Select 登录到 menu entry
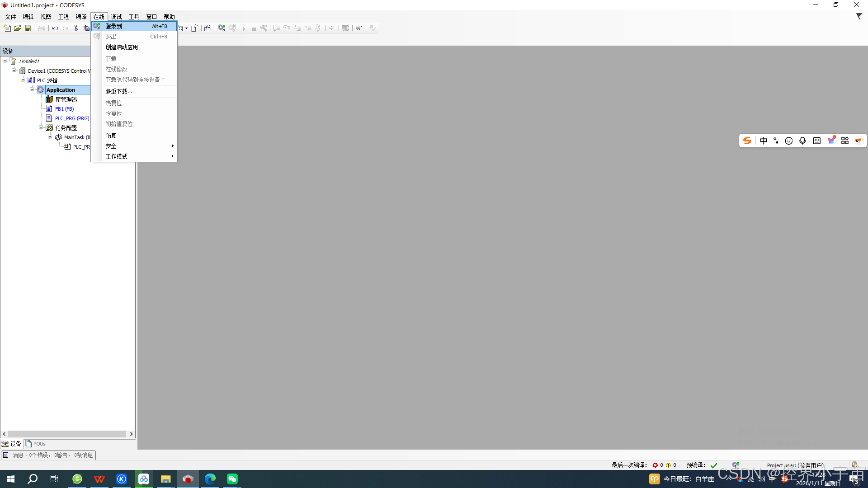The height and width of the screenshot is (488, 868). point(114,26)
